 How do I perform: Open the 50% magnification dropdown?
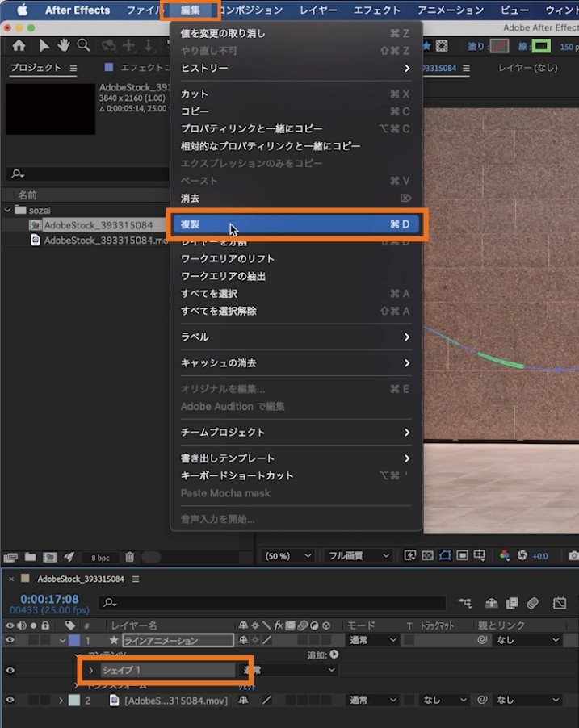click(x=287, y=556)
